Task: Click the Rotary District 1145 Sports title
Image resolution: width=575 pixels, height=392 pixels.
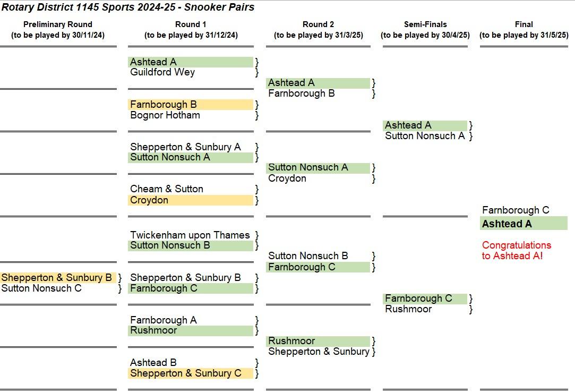Action: pyautogui.click(x=127, y=7)
